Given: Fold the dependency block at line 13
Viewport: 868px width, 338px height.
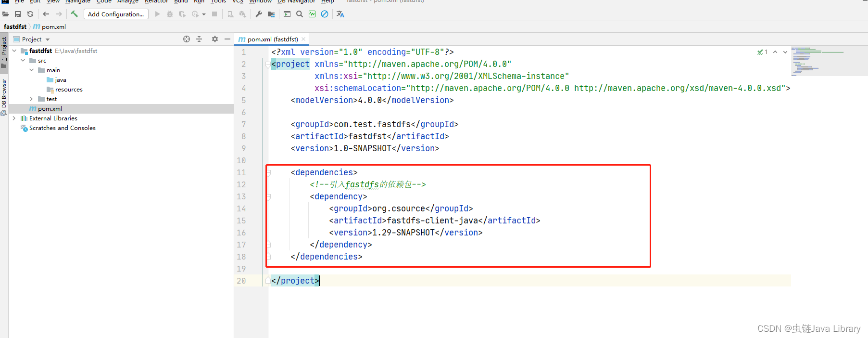Looking at the screenshot, I should 268,196.
